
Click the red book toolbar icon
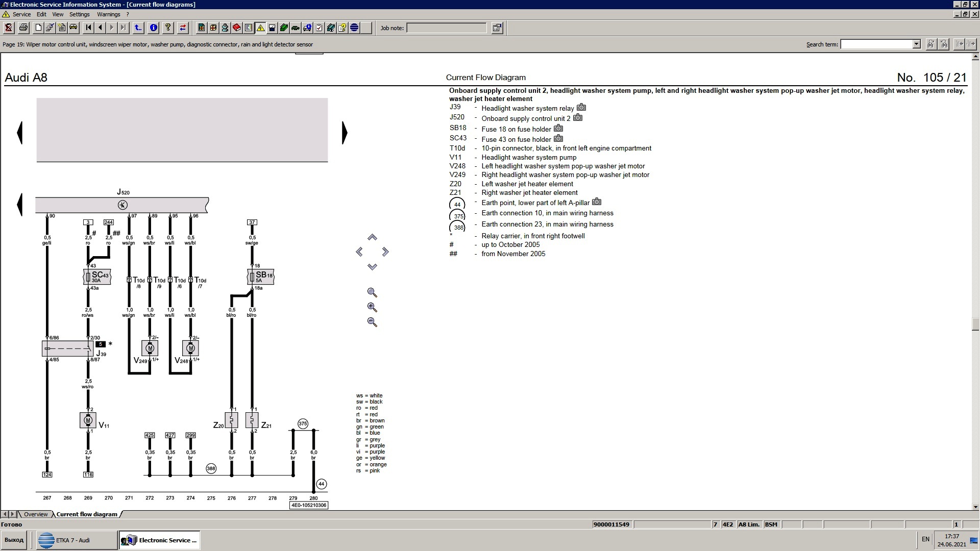[237, 28]
